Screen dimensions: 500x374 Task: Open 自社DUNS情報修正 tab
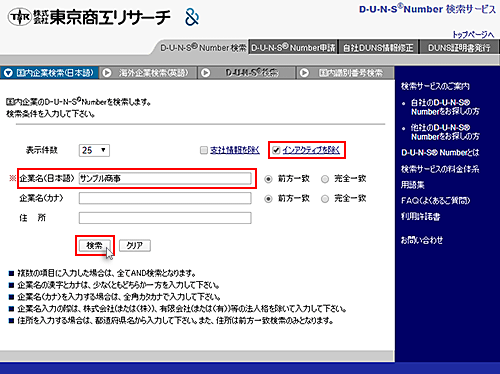378,48
